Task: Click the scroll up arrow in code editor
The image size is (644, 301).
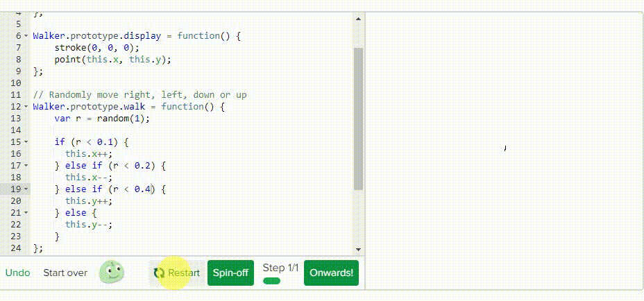Action: pyautogui.click(x=358, y=19)
